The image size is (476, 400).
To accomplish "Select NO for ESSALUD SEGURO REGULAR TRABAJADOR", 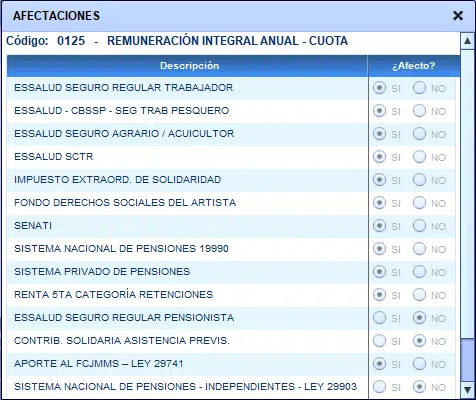I will [x=419, y=88].
